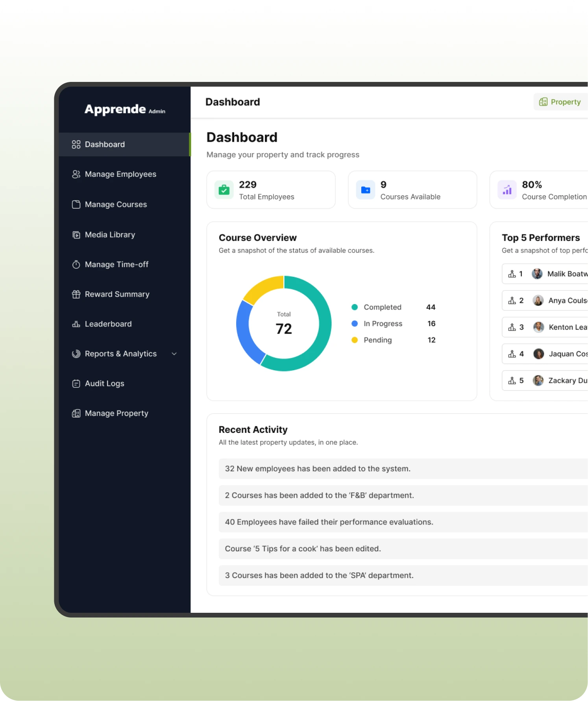
Task: Click the teal Completed legend dot
Action: pyautogui.click(x=355, y=307)
